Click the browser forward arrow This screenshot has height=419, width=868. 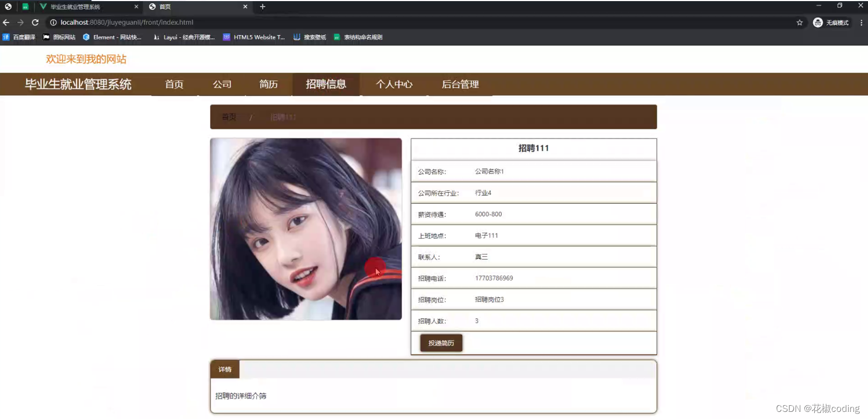(20, 22)
